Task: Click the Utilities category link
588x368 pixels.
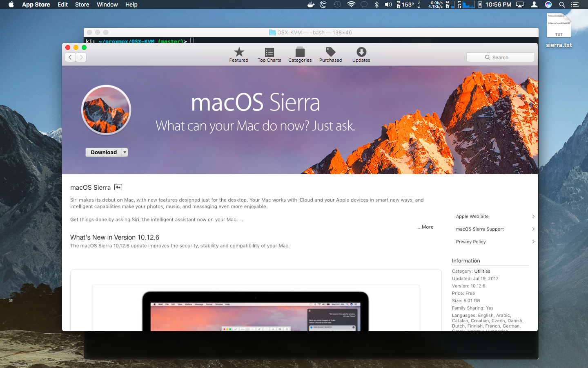Action: coord(482,271)
